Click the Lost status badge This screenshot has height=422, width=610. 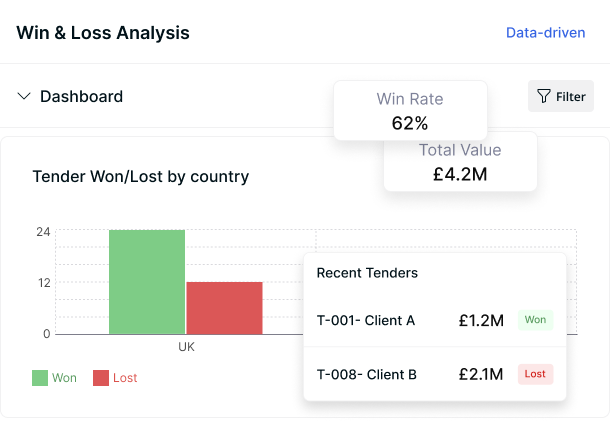(535, 374)
